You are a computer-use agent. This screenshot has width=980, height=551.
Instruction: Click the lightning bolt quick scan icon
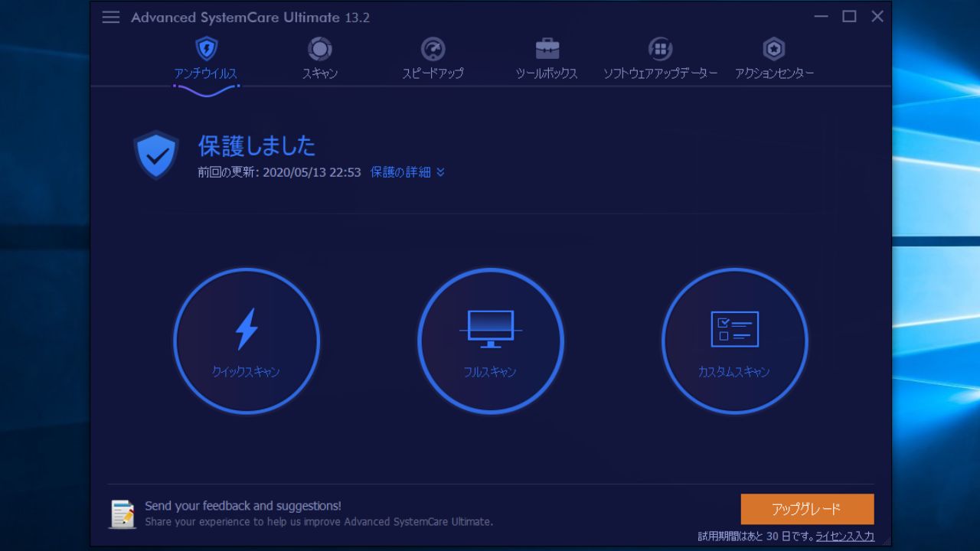pyautogui.click(x=247, y=329)
